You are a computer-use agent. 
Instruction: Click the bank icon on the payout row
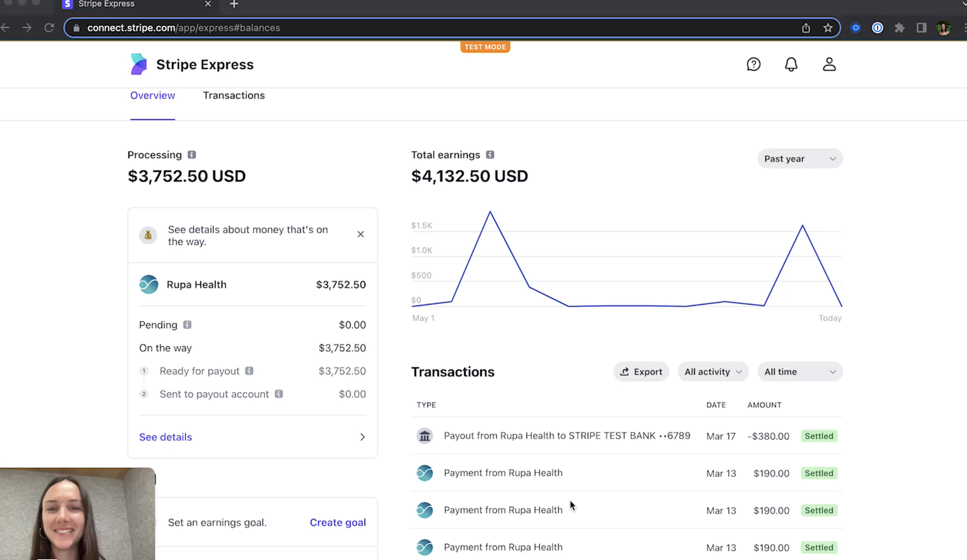(x=424, y=436)
